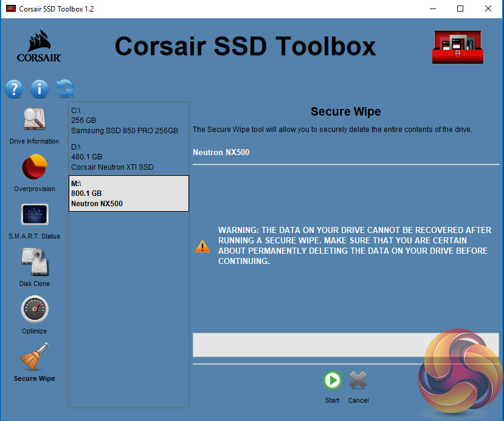
Task: Click the refresh drives icon
Action: 64,89
